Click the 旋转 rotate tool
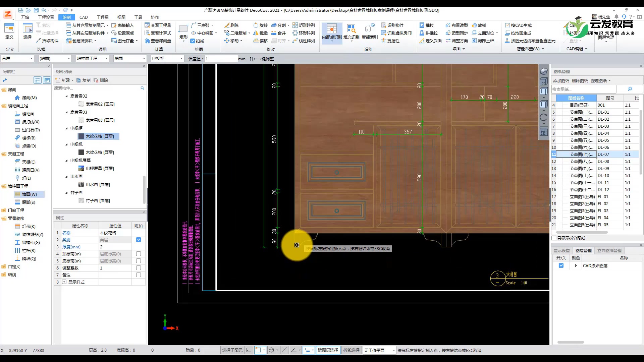 [260, 25]
